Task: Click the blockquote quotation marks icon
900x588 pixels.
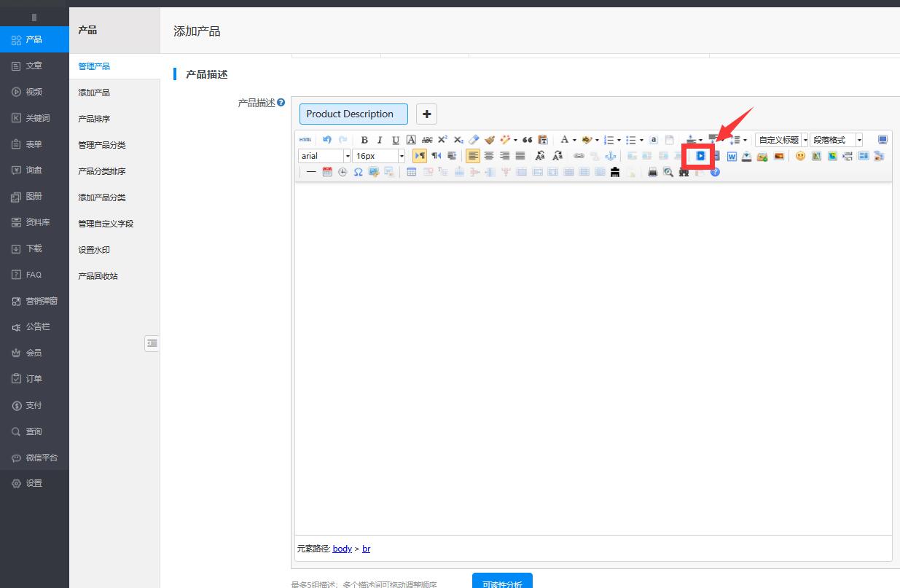Action: (x=527, y=140)
